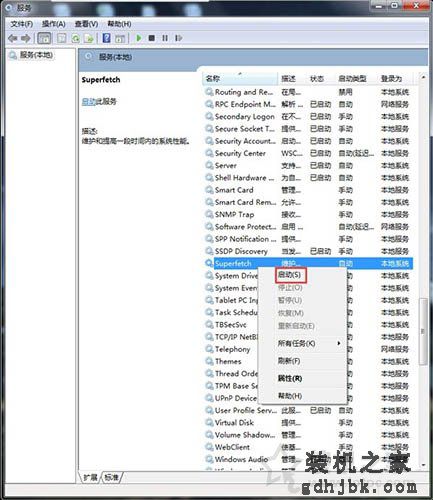Sort by the 状态 column header

click(320, 79)
